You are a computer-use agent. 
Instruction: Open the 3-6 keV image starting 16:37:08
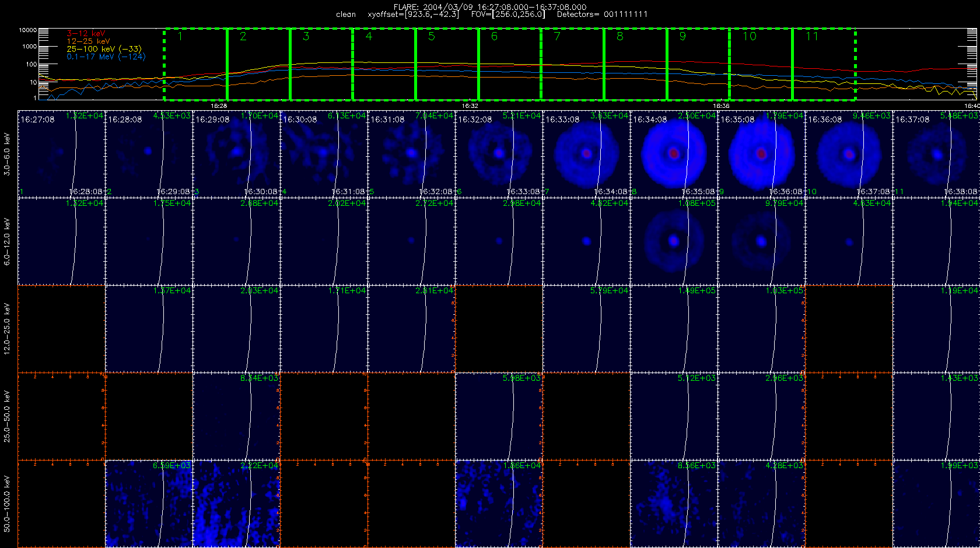coord(936,154)
